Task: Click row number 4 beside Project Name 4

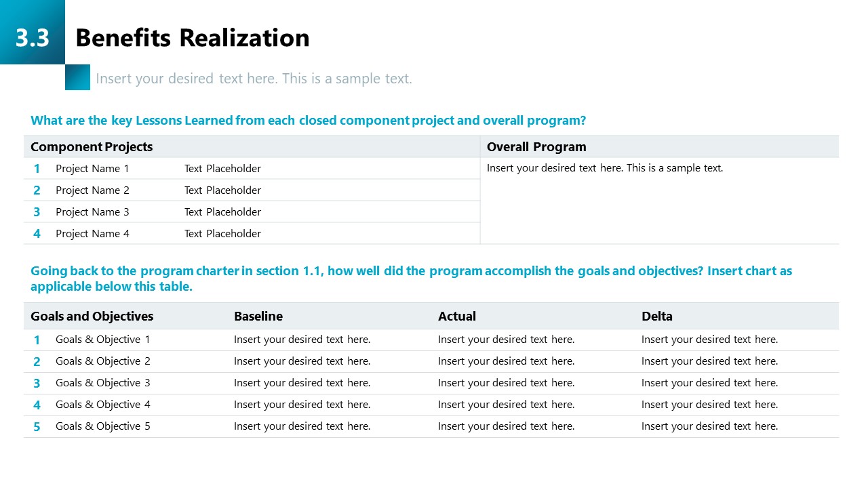Action: 37,234
